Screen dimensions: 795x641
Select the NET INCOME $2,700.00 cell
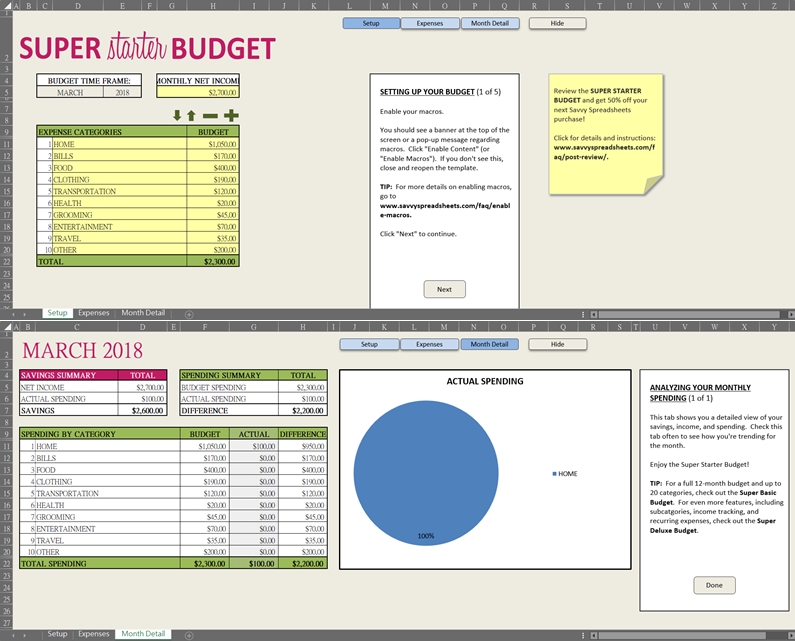142,387
